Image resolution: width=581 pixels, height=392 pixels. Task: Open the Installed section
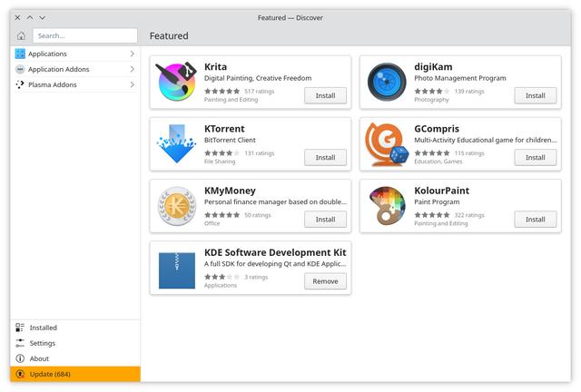point(75,328)
